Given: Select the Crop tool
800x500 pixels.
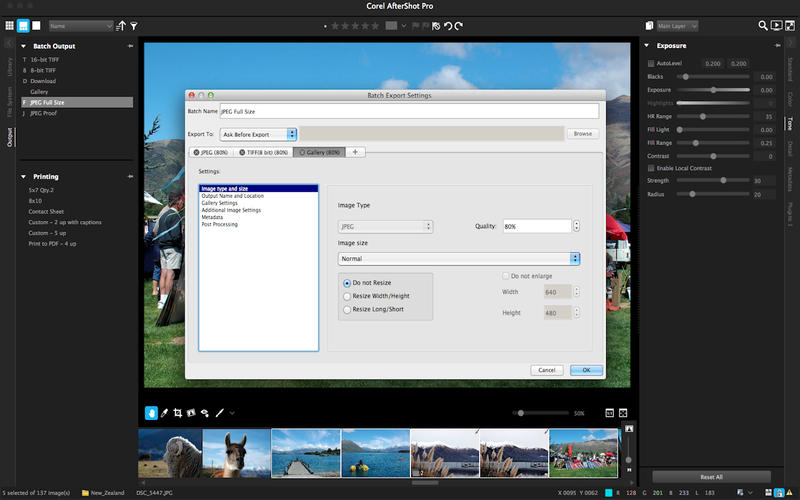Looking at the screenshot, I should tap(177, 412).
